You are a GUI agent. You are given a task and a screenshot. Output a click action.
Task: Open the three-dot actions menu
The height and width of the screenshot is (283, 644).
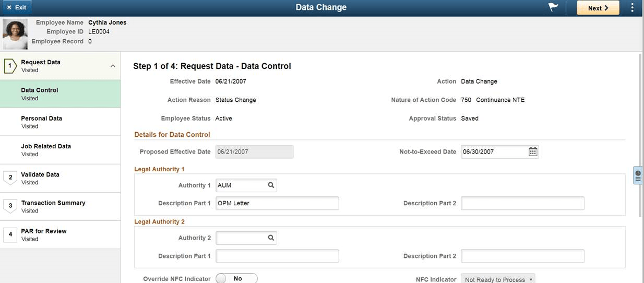pos(632,8)
